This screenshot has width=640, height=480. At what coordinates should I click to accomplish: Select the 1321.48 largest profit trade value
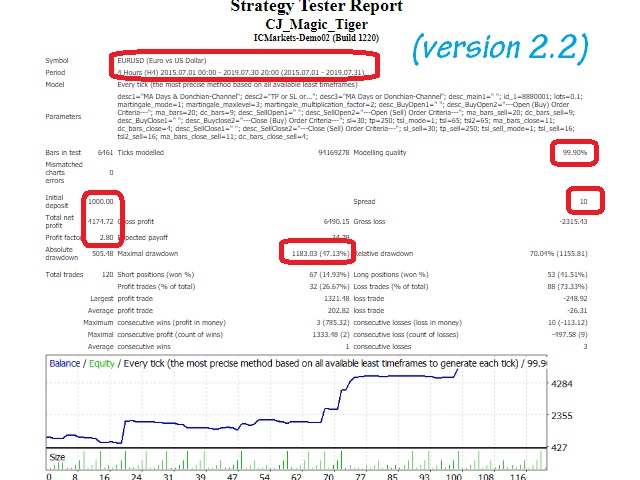tap(337, 299)
